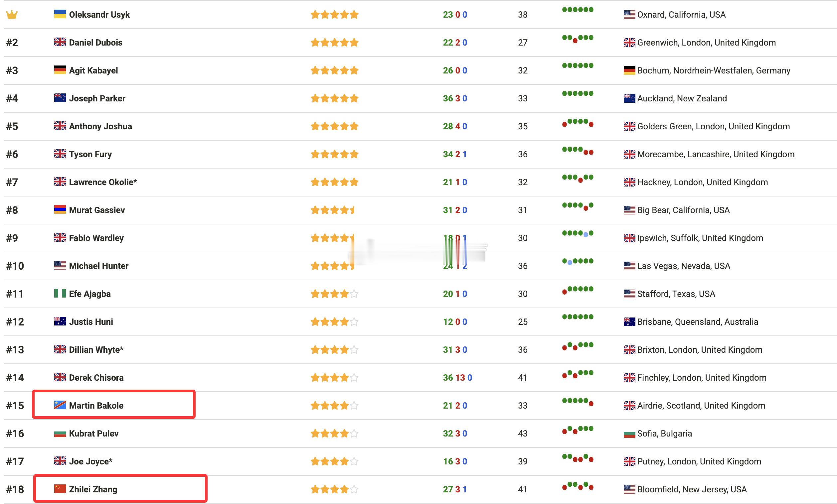The image size is (837, 504).
Task: Open Daniel Dubois' boxer page
Action: [x=96, y=43]
